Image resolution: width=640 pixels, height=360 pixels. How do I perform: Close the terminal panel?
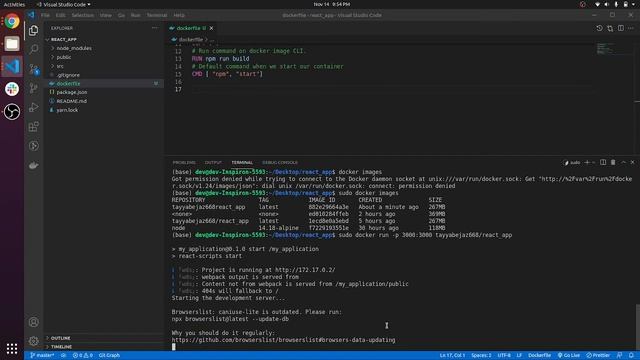pos(633,162)
